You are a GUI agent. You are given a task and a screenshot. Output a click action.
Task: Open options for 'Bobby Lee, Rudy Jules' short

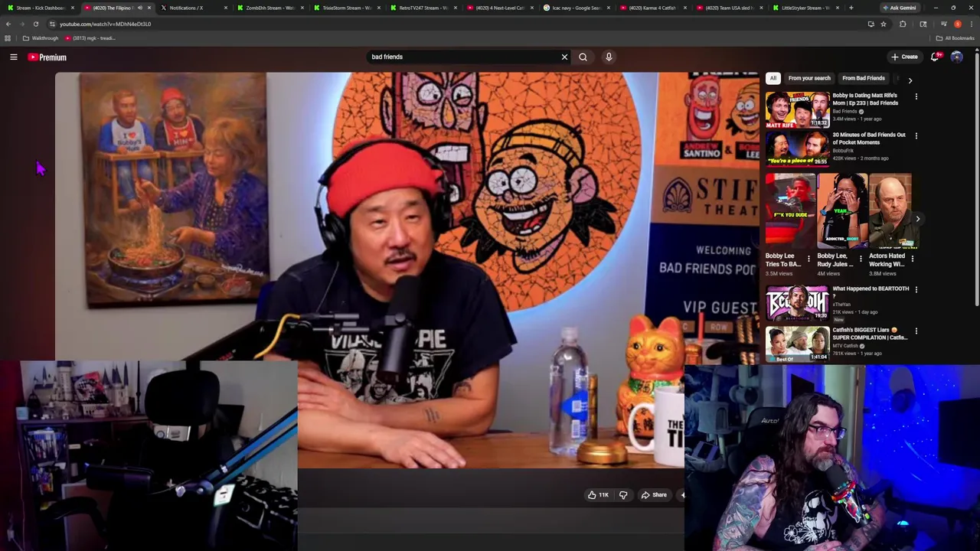click(x=860, y=259)
